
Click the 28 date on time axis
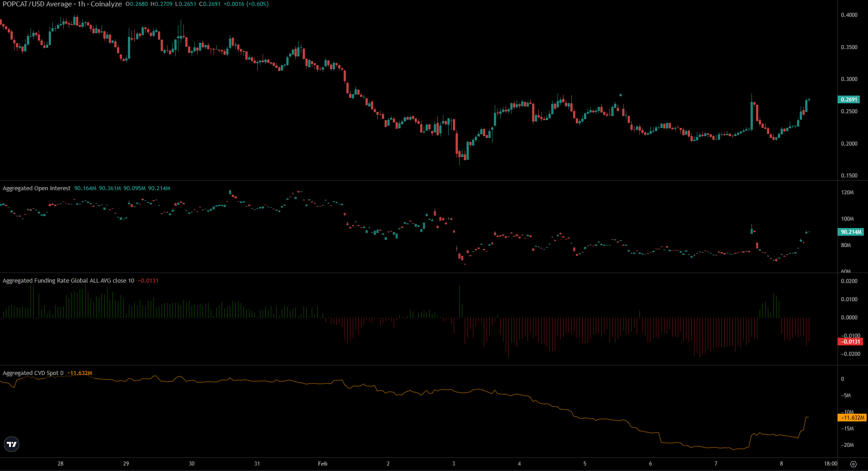[x=61, y=464]
